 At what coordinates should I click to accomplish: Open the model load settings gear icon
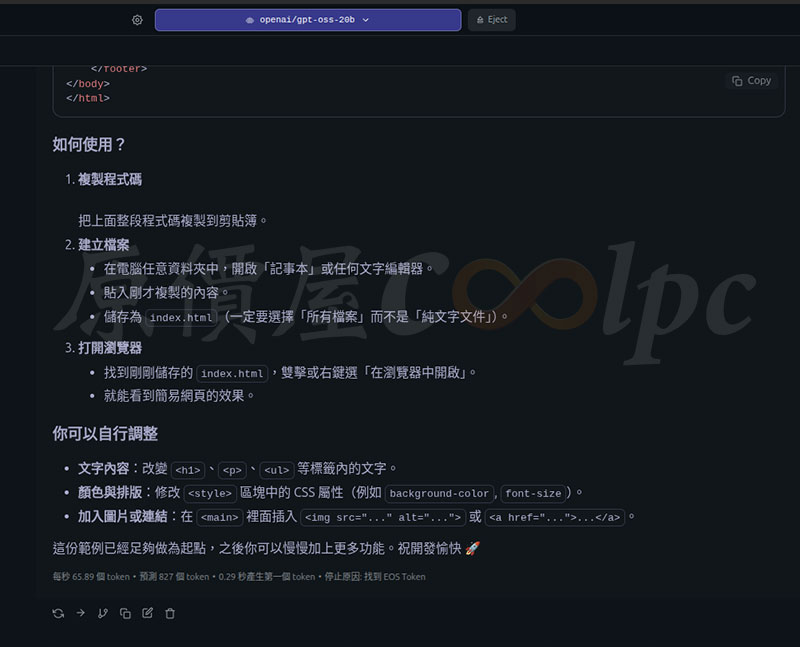(x=137, y=20)
